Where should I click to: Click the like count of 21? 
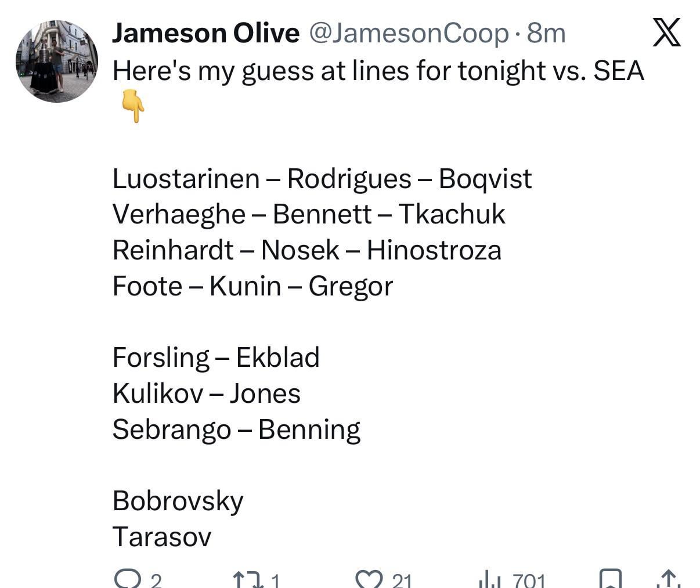pos(402,580)
